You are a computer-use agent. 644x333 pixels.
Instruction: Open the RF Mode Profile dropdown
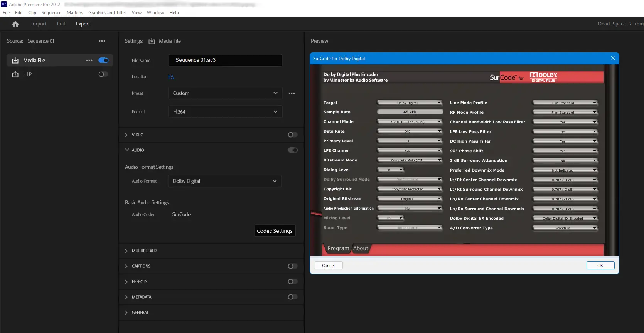coord(565,113)
